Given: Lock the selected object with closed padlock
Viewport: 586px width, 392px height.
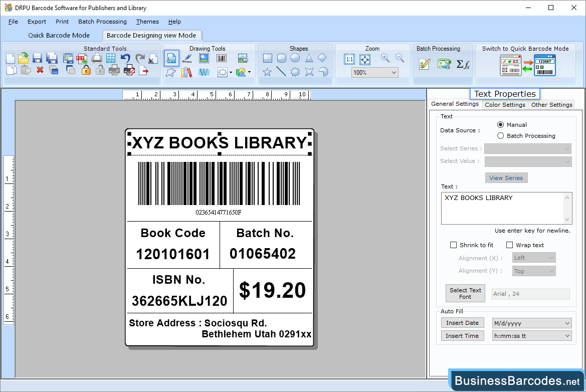Looking at the screenshot, I should click(x=86, y=70).
